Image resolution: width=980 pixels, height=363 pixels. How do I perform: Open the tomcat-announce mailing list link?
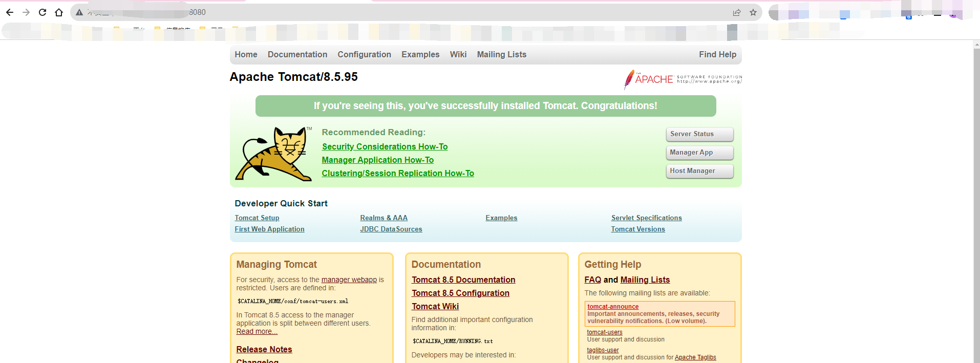pyautogui.click(x=613, y=307)
